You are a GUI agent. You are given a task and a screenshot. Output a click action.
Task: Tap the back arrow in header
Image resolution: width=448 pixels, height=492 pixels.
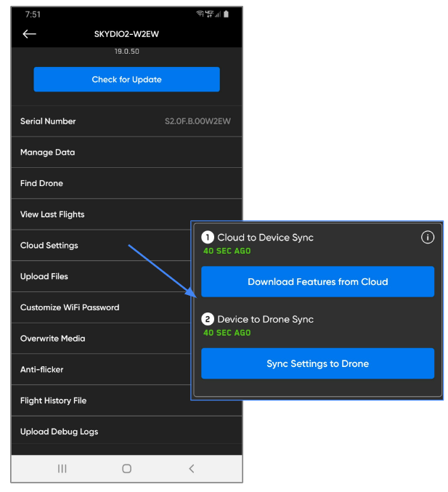tap(29, 34)
